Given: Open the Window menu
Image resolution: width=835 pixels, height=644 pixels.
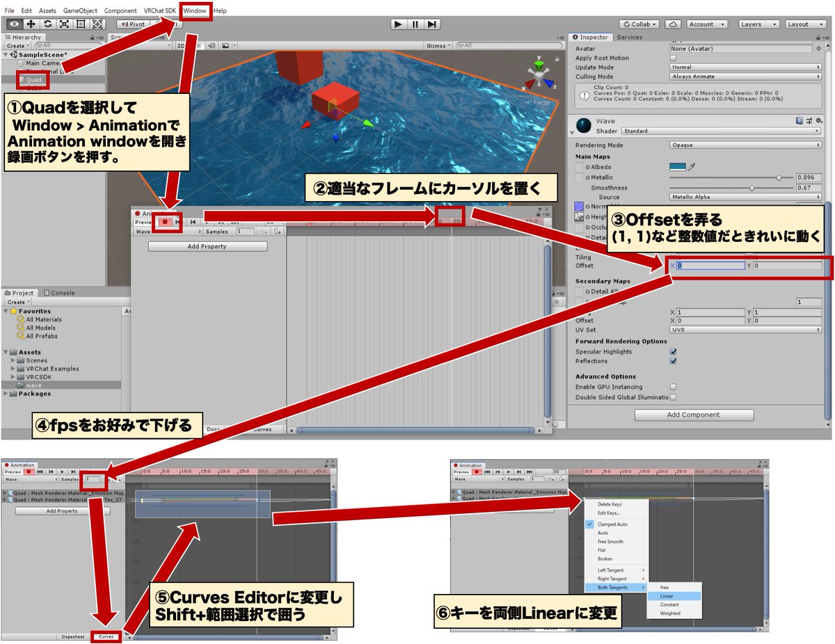Looking at the screenshot, I should (x=195, y=11).
